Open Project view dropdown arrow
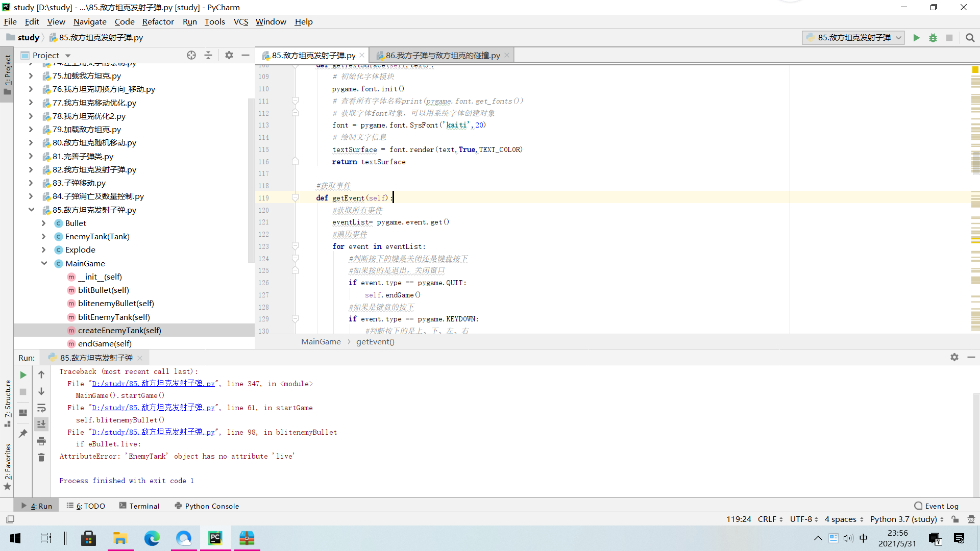980x551 pixels. click(68, 56)
